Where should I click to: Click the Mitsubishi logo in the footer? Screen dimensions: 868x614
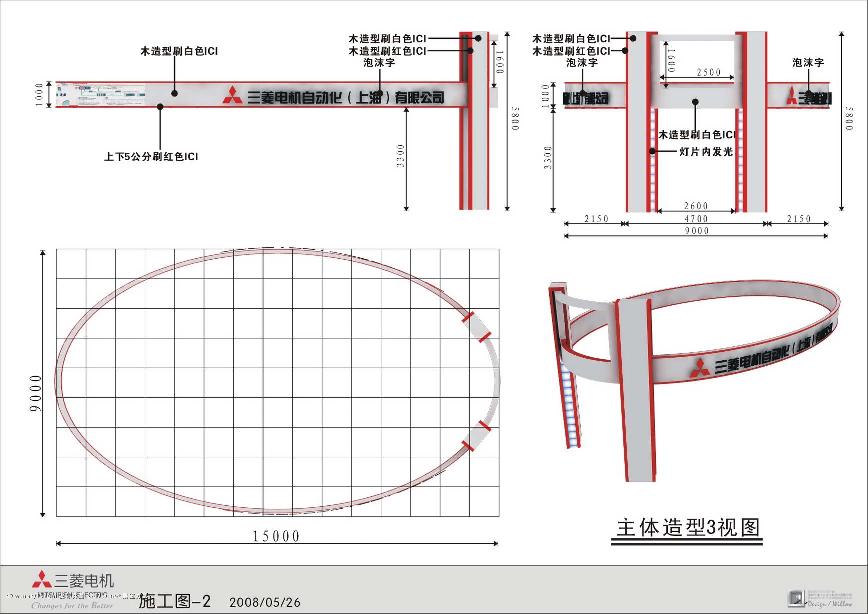(x=42, y=579)
